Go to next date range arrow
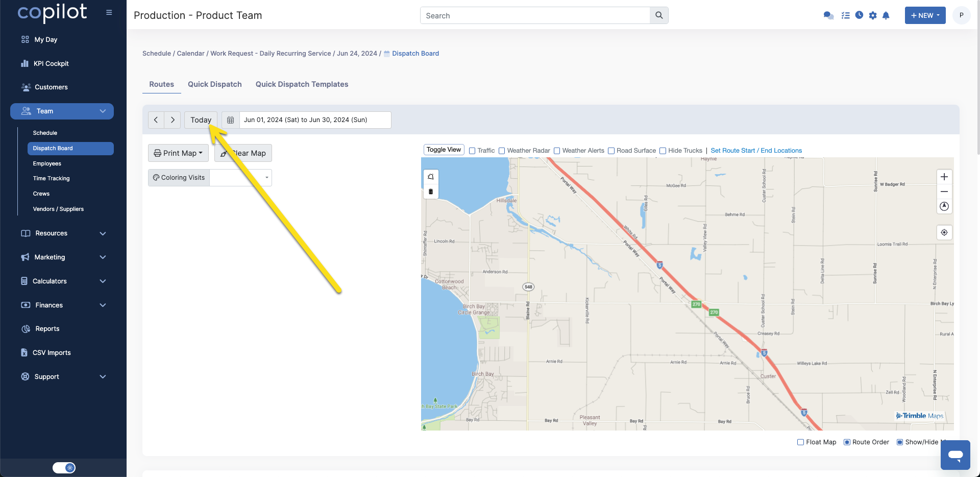 [173, 120]
